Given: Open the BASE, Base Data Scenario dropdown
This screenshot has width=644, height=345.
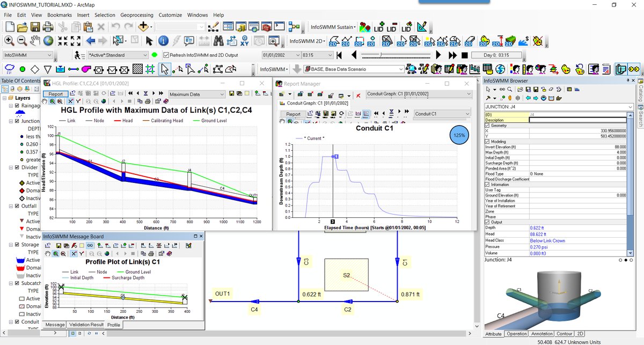Looking at the screenshot, I should [x=353, y=69].
